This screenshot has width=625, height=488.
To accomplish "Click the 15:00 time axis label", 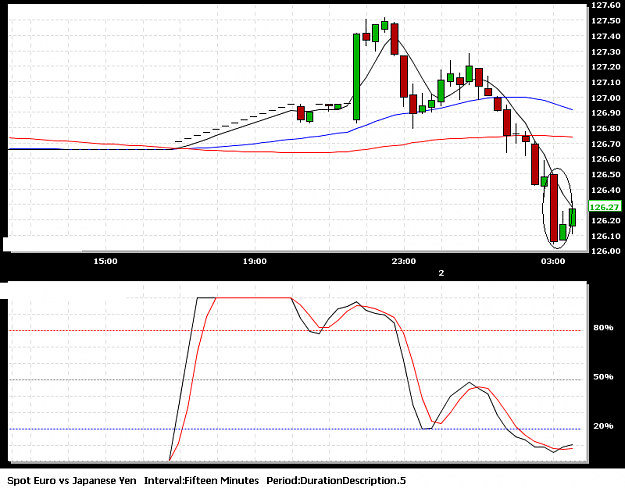I will 105,262.
